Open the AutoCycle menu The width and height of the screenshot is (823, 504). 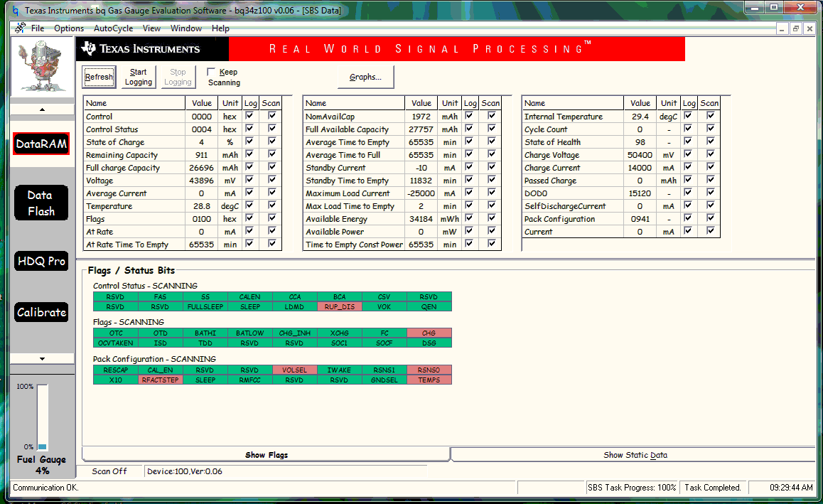click(x=114, y=28)
